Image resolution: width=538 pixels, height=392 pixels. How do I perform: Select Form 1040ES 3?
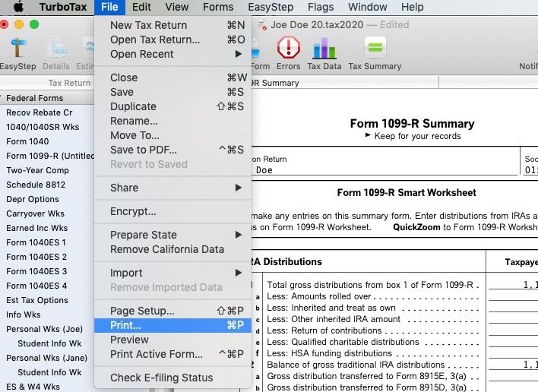tap(36, 271)
